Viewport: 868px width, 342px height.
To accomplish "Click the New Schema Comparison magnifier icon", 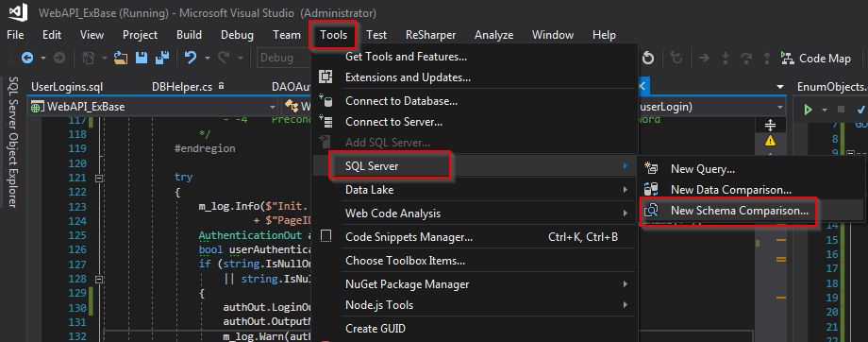I will [652, 211].
